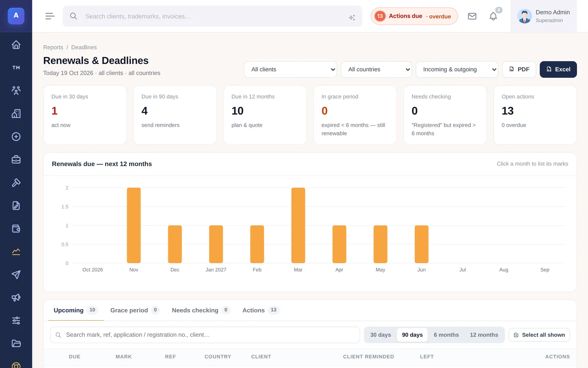
Task: Focus the search clients, trademarks, invoices field
Action: [212, 16]
